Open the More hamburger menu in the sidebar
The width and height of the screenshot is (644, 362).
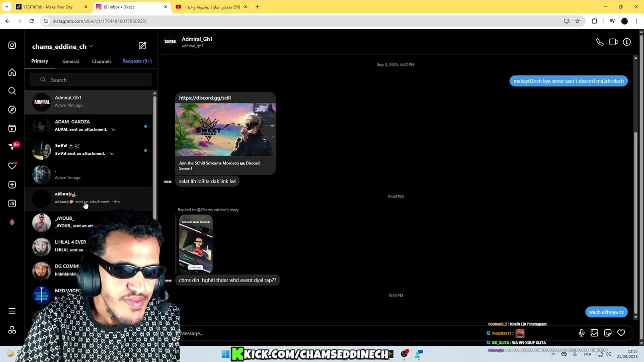(12, 311)
